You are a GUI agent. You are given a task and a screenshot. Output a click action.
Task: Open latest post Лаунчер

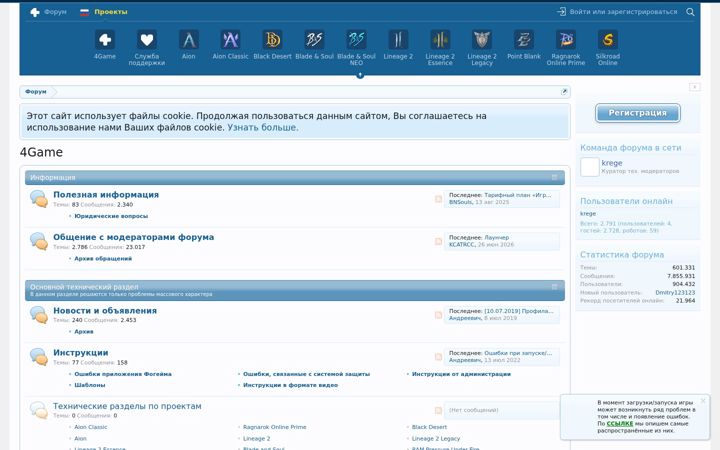point(496,238)
